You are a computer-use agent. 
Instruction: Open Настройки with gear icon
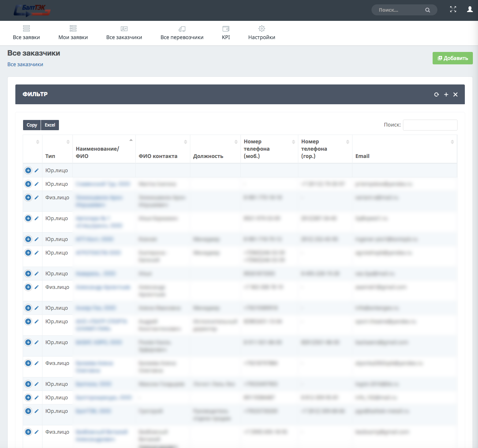click(262, 33)
